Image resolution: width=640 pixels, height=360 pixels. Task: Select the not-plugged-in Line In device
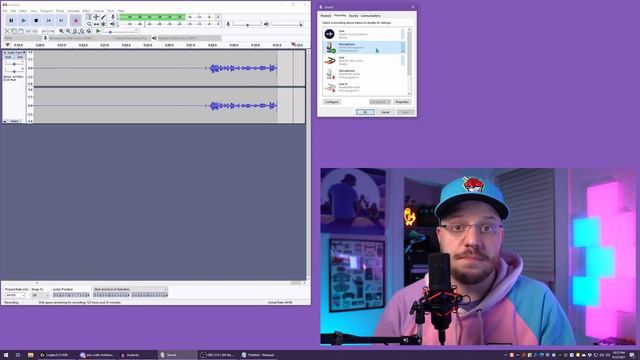tap(364, 87)
